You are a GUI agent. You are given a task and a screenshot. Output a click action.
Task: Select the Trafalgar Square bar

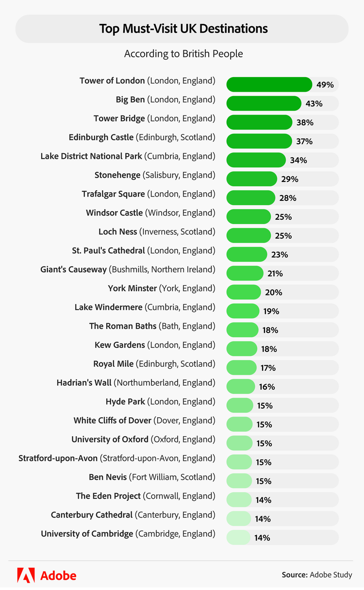250,198
